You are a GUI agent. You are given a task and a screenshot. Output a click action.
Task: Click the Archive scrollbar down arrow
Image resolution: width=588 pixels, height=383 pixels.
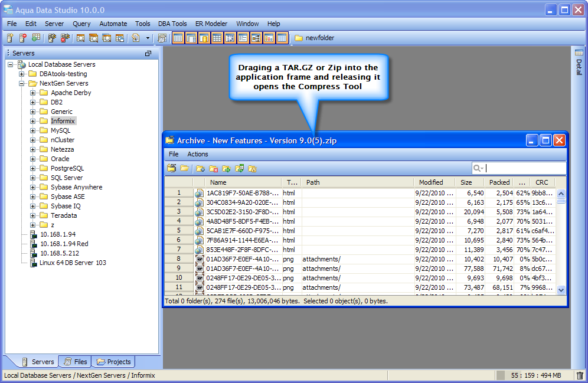tap(561, 290)
